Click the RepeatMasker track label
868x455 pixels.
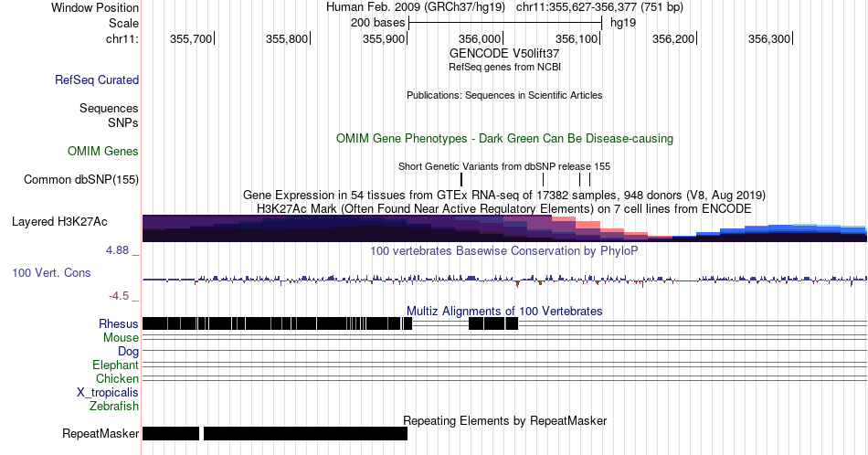coord(101,433)
